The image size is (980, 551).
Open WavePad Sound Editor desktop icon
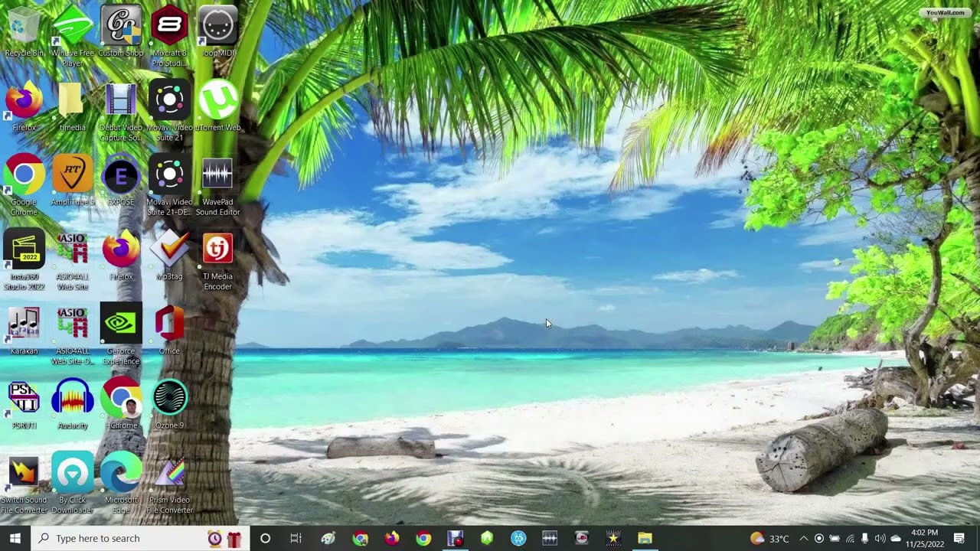218,186
